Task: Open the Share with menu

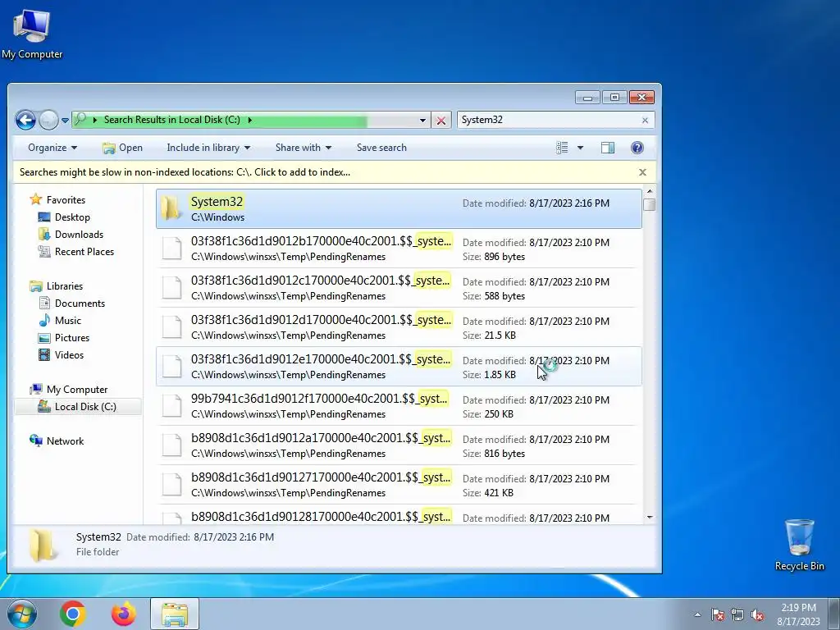Action: tap(304, 148)
